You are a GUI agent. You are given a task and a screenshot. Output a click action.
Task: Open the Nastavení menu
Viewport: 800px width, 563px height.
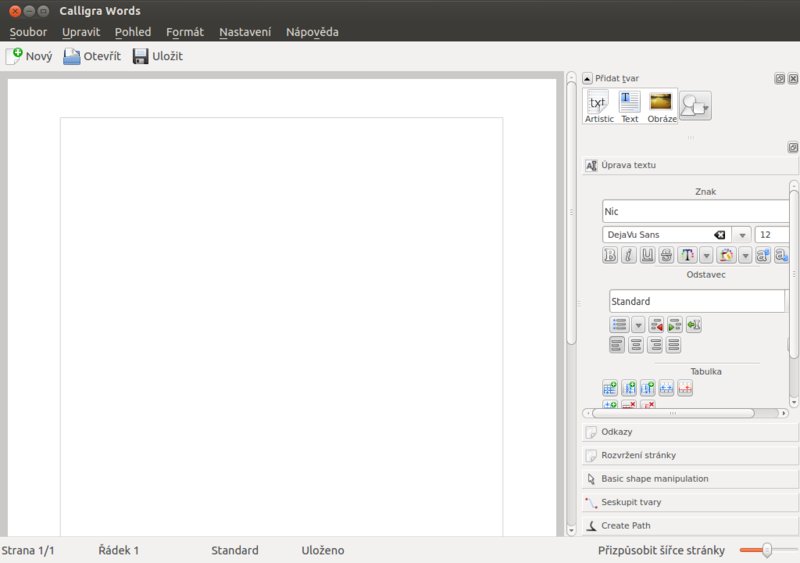coord(245,31)
